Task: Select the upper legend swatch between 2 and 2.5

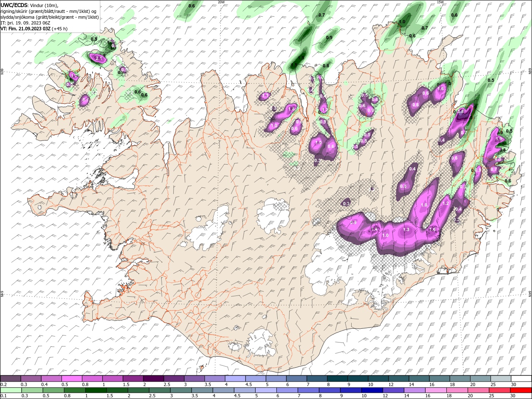Action: (153, 379)
